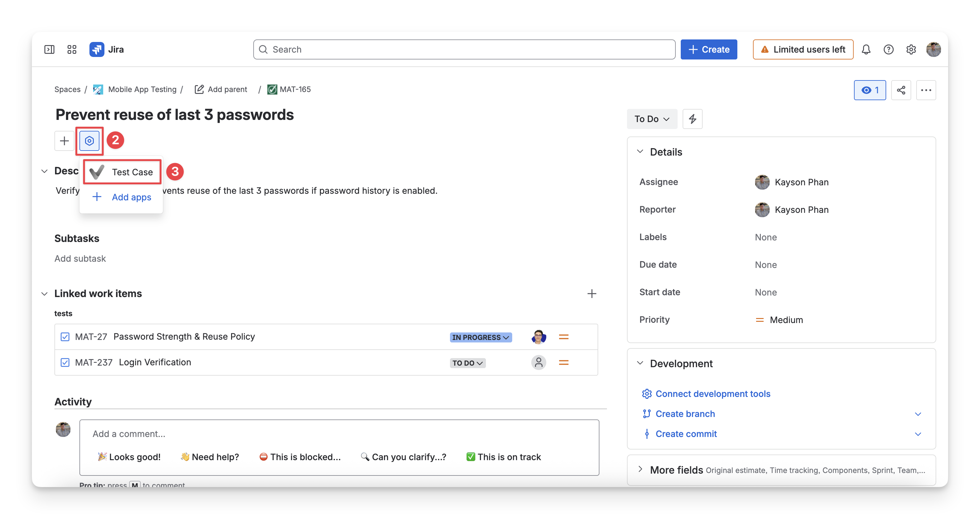Open the automation lightning bolt icon
Screen dimensions: 980x519
[692, 119]
